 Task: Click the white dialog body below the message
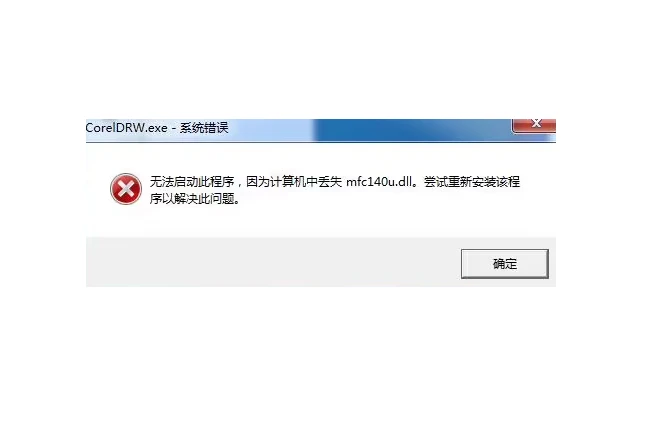[321, 222]
